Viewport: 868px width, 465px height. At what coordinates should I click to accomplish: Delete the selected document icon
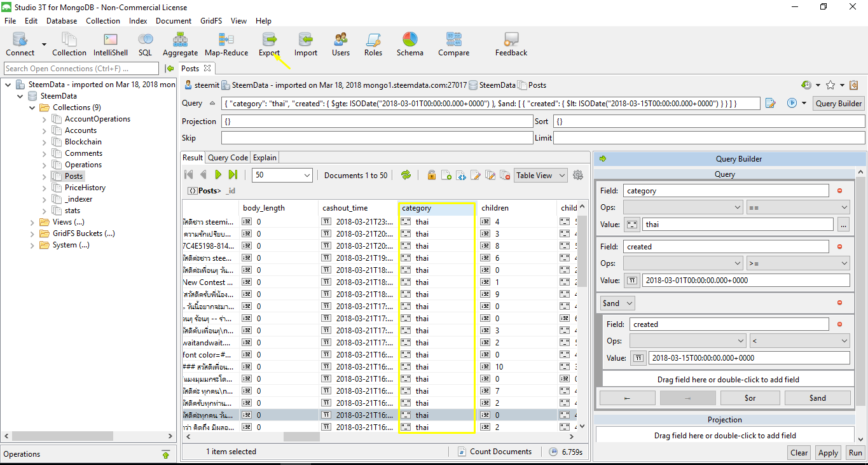coord(505,175)
